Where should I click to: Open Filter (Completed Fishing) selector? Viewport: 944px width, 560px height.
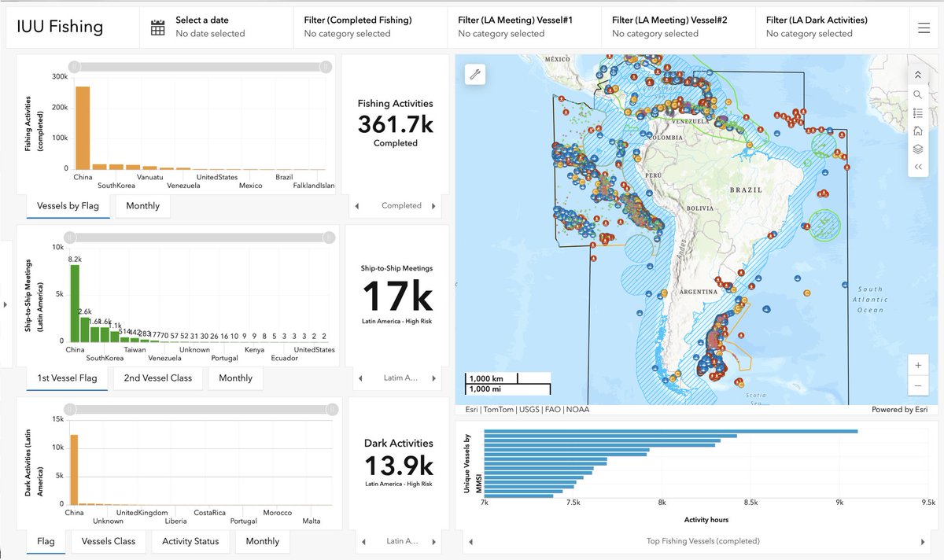click(371, 27)
